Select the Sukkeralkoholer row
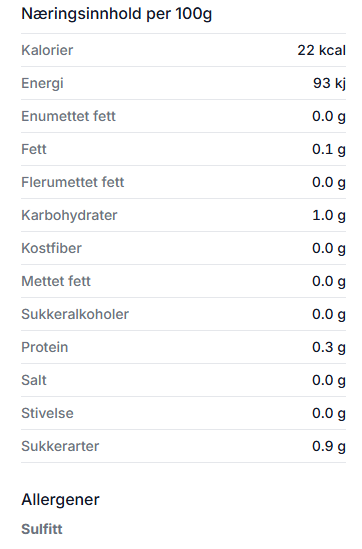The height and width of the screenshot is (549, 362). point(183,314)
